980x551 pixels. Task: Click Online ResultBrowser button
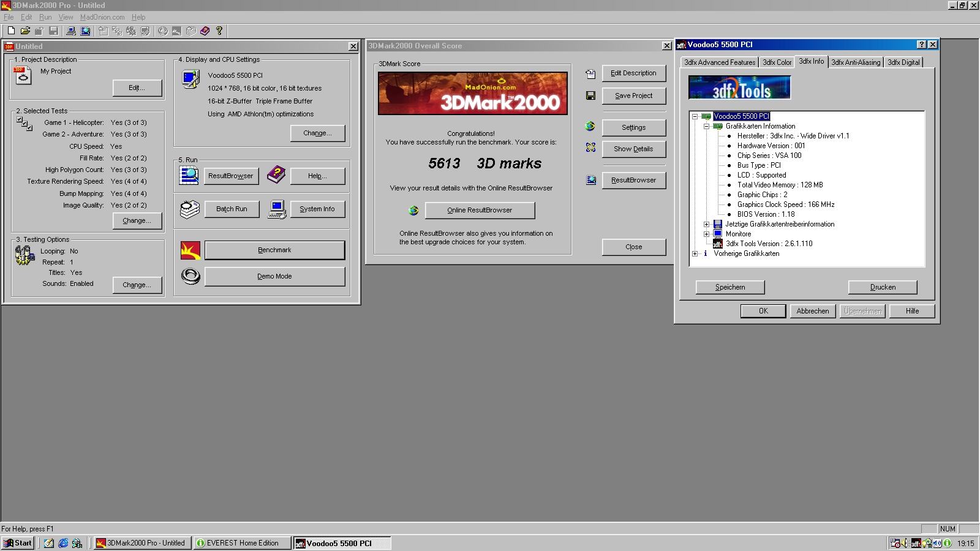coord(480,210)
